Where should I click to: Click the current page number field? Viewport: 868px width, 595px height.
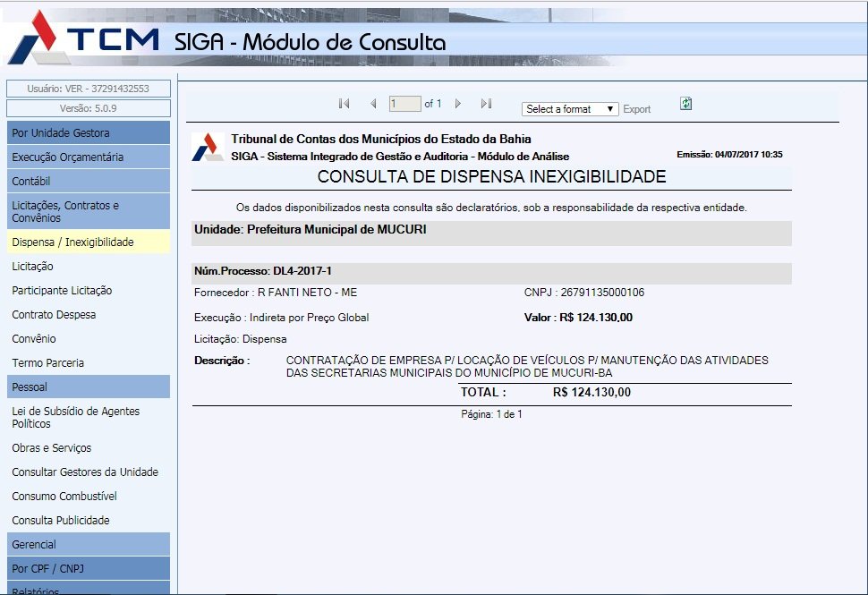[x=404, y=104]
